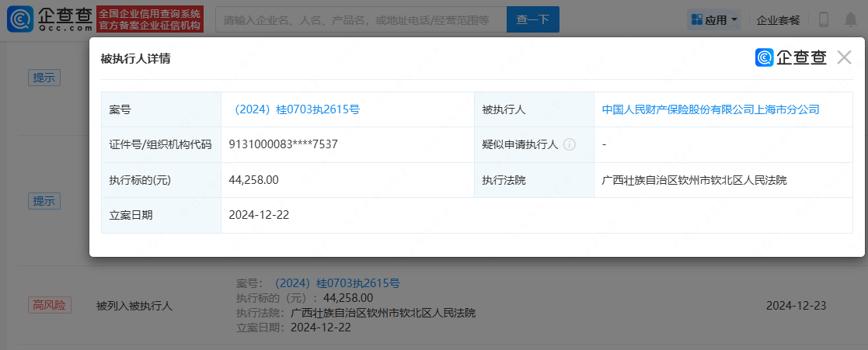Select the 被列入被执行人 row label
The height and width of the screenshot is (350, 868).
tap(134, 305)
